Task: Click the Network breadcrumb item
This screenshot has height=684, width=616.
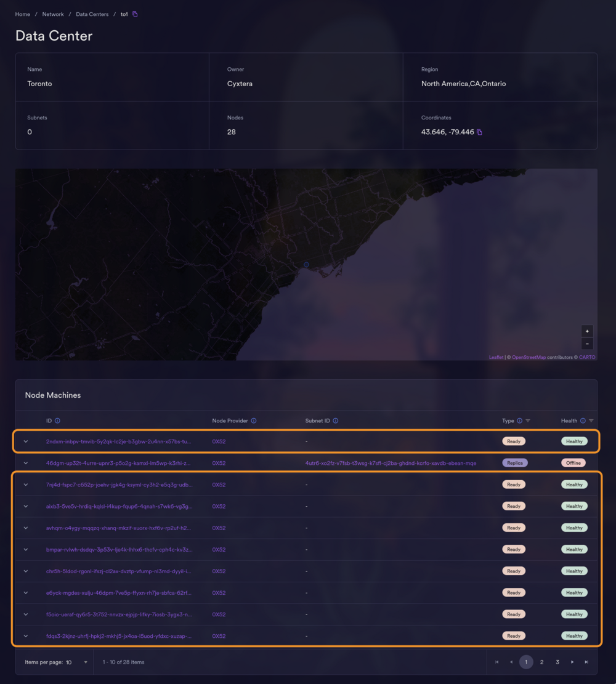Action: coord(53,14)
